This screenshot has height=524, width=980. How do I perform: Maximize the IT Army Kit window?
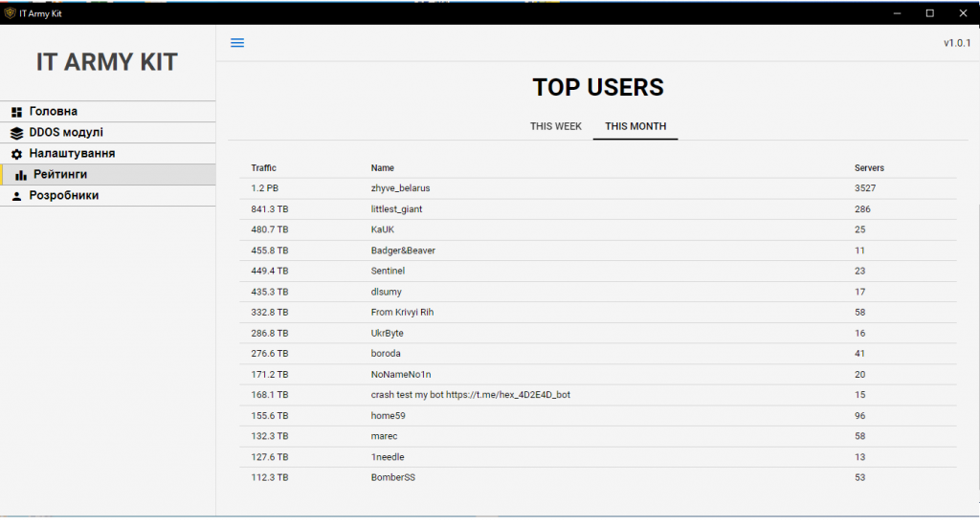click(x=930, y=13)
